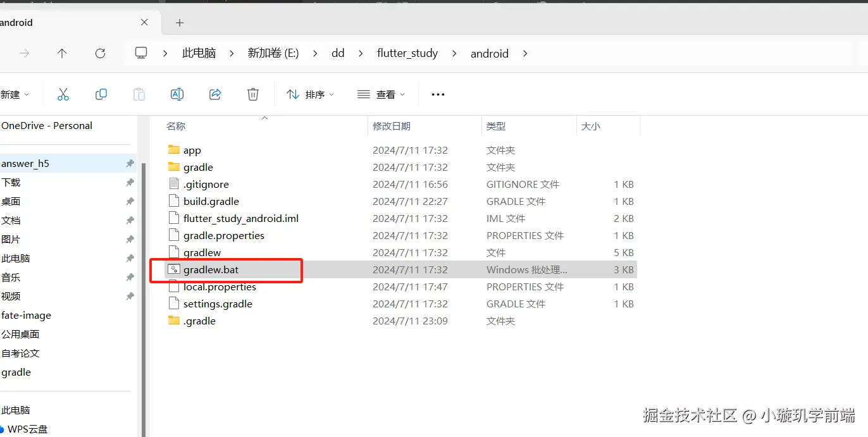Click flutter_study breadcrumb
This screenshot has width=868, height=437.
coord(407,54)
